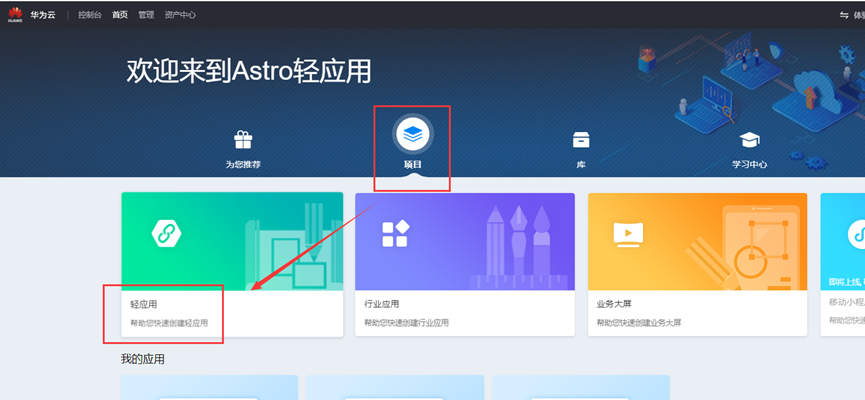Click the archive box icon for 库
Image resolution: width=865 pixels, height=400 pixels.
tap(581, 140)
